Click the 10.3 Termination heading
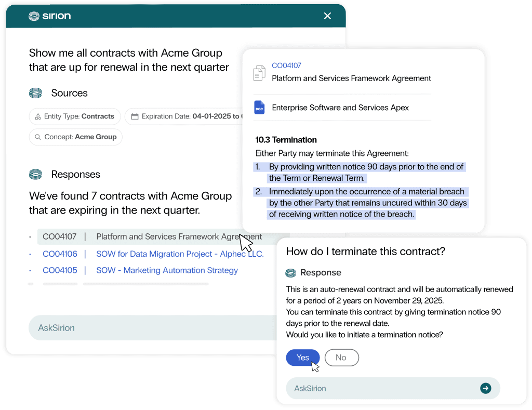532x410 pixels. click(286, 140)
